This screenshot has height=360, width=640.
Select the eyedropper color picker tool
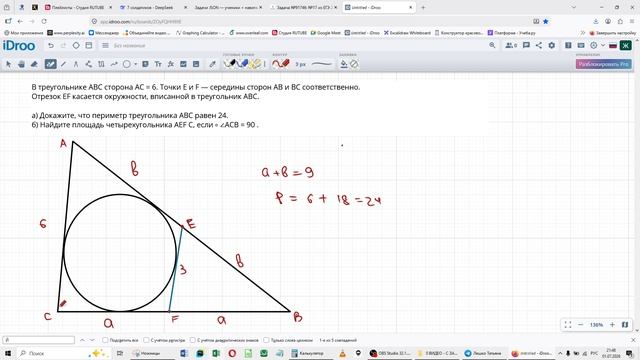tap(212, 64)
